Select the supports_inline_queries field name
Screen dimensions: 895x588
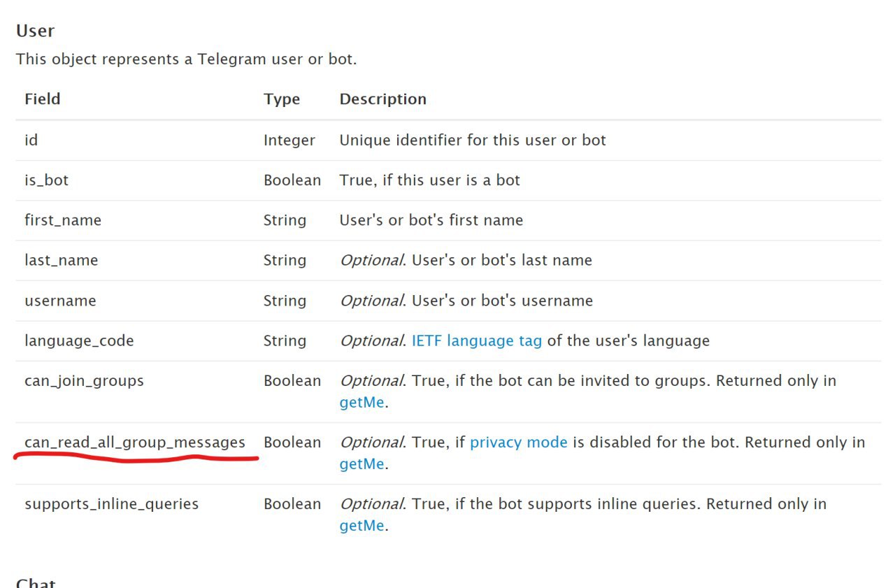(112, 504)
